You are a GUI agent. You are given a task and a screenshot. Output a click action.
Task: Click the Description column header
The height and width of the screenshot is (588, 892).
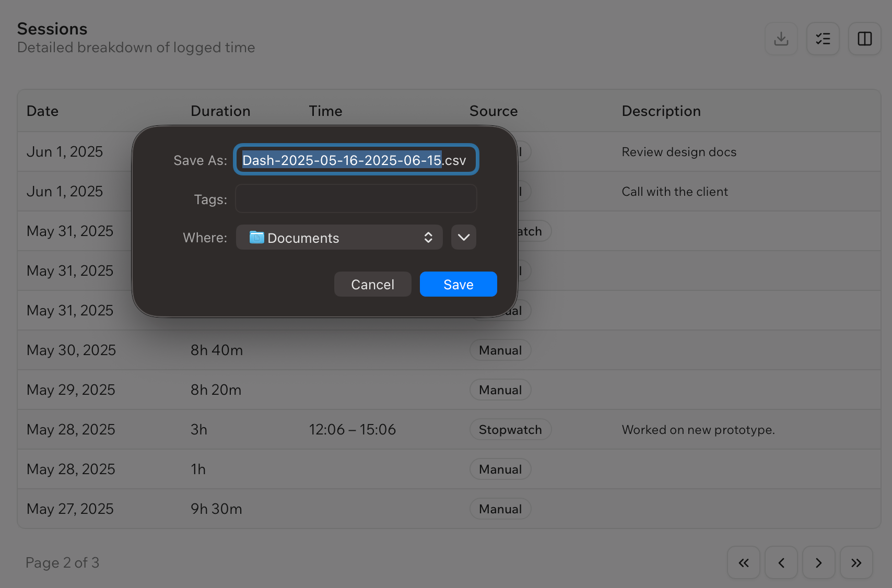click(x=661, y=111)
